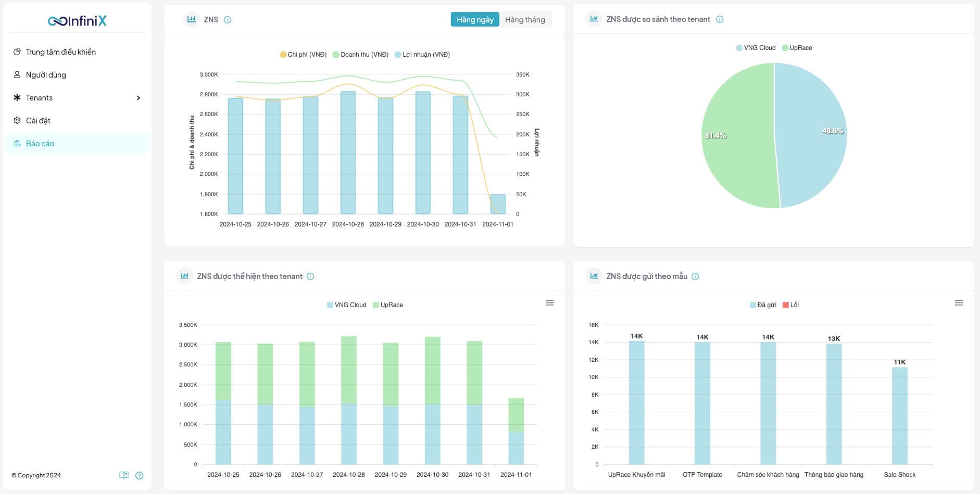This screenshot has height=494, width=980.
Task: Click the InfiniX logo
Action: 77,21
